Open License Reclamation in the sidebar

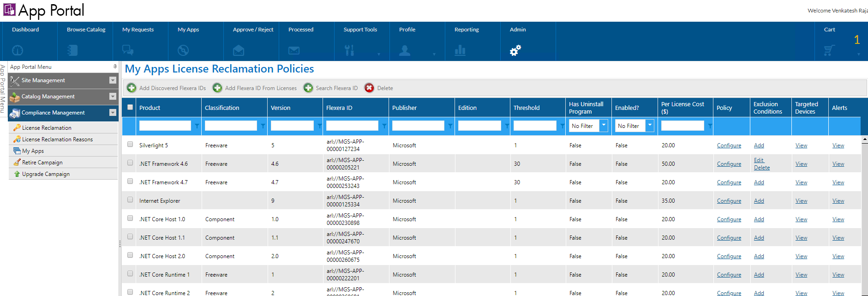(x=63, y=128)
